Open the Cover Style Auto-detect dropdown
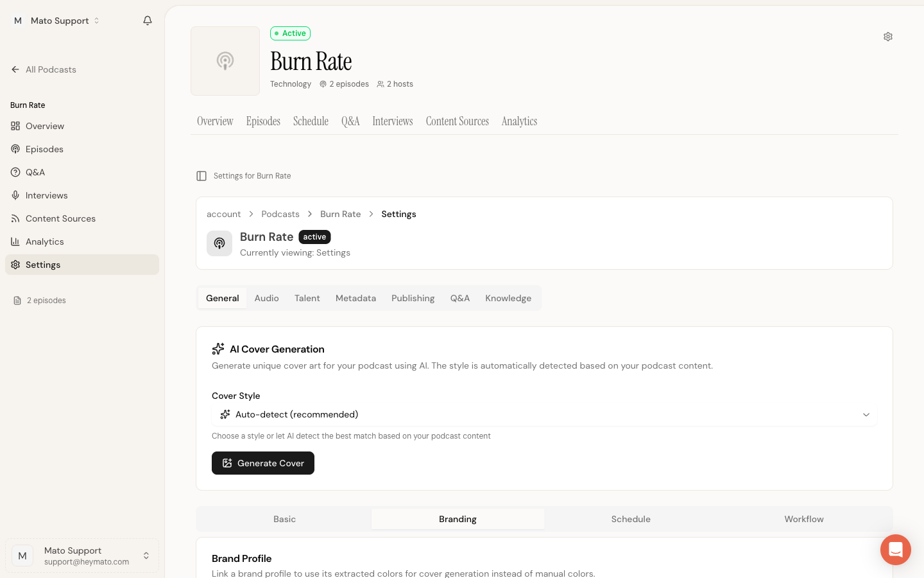Viewport: 924px width, 578px height. tap(544, 415)
